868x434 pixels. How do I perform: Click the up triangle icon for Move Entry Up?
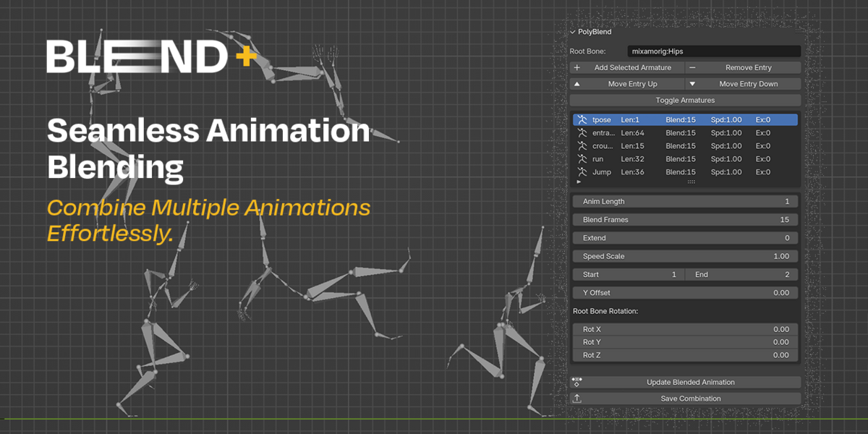(x=577, y=84)
